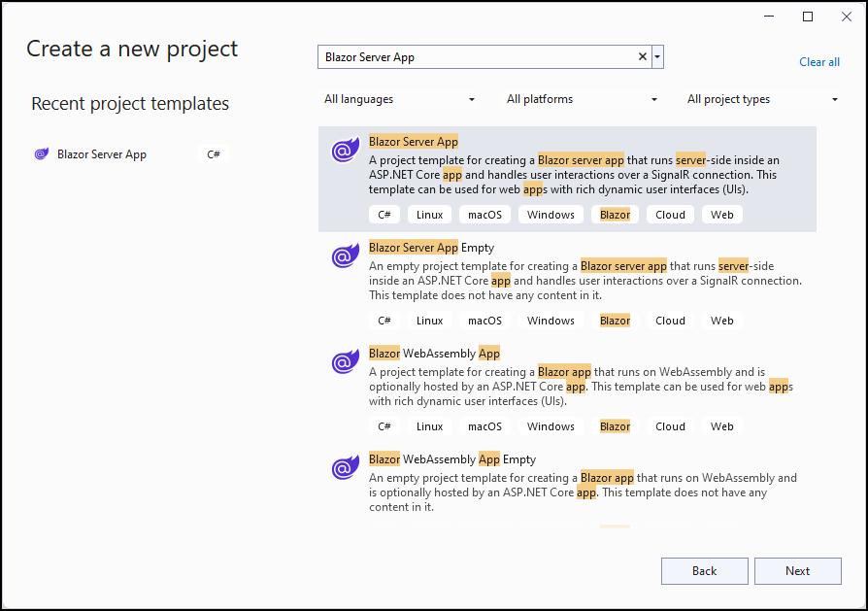Click the macOS tag under Blazor WebAssembly App
This screenshot has width=868, height=611.
tap(484, 425)
